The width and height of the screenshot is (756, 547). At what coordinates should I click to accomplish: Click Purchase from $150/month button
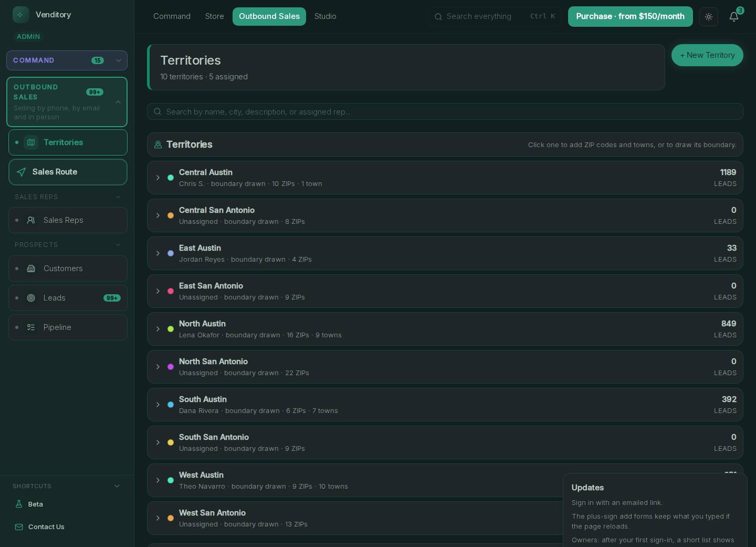(x=631, y=16)
